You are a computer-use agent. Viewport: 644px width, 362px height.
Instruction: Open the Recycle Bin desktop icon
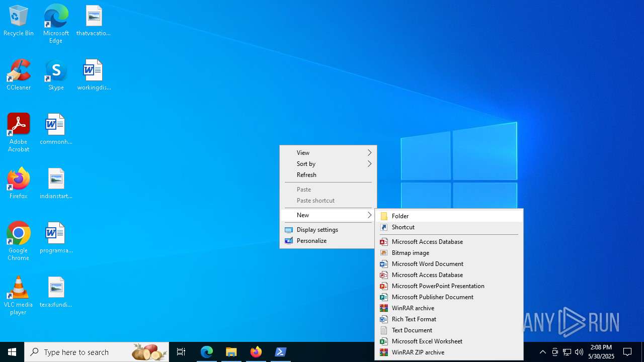(x=19, y=21)
